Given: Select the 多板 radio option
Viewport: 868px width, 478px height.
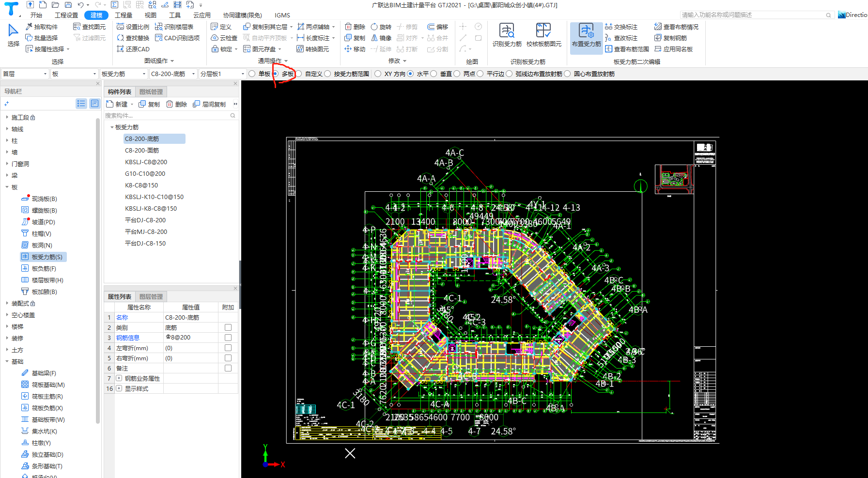Looking at the screenshot, I should tap(276, 74).
